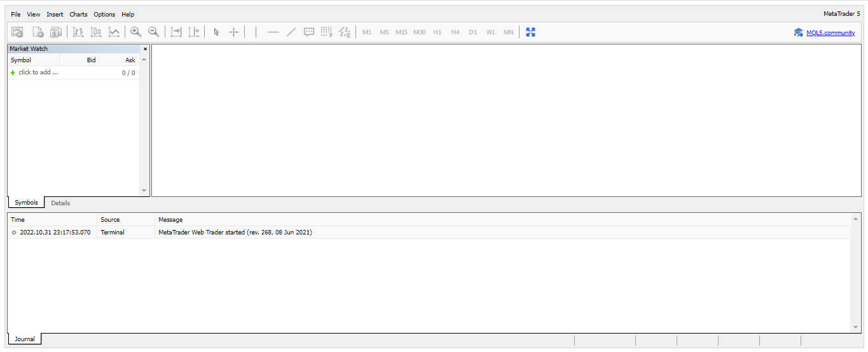Image resolution: width=868 pixels, height=352 pixels.
Task: Switch to the Details tab
Action: pos(60,203)
